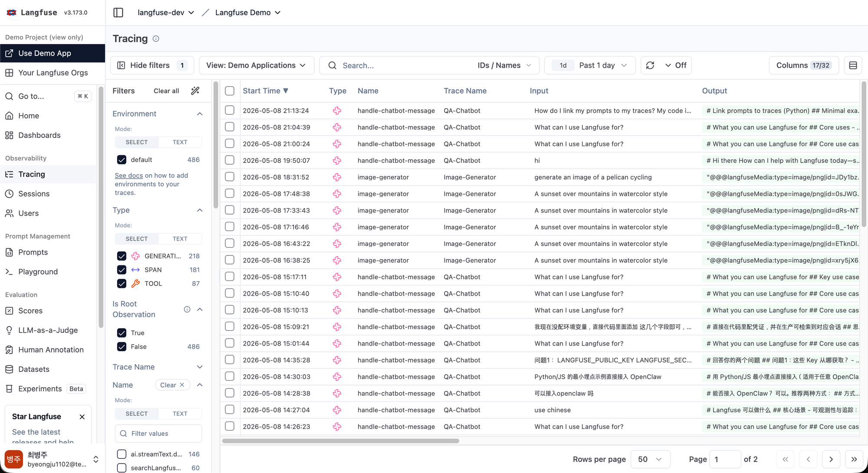This screenshot has width=868, height=473.
Task: Open the row height layout icon
Action: click(x=853, y=65)
